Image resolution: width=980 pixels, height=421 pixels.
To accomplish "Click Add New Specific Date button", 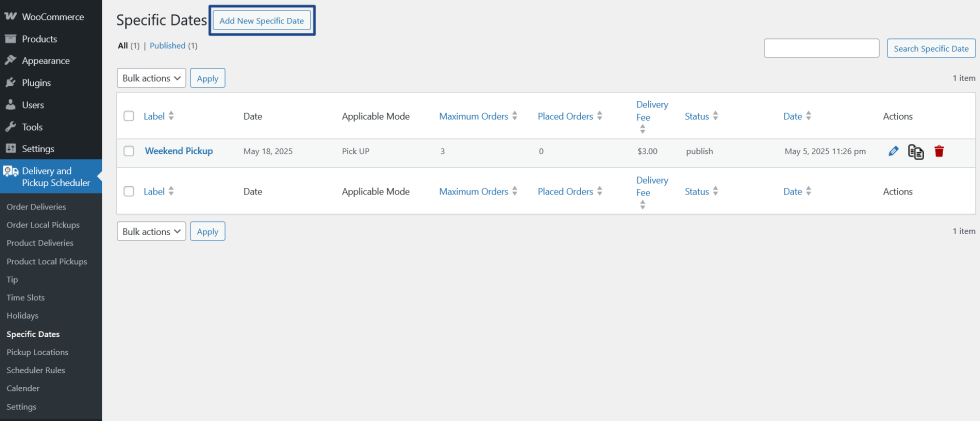I will (262, 20).
